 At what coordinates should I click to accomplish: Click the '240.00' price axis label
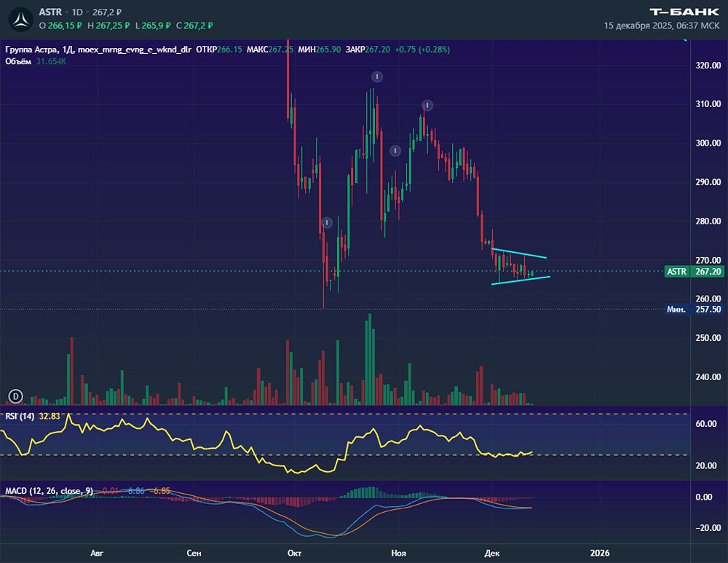pos(708,377)
